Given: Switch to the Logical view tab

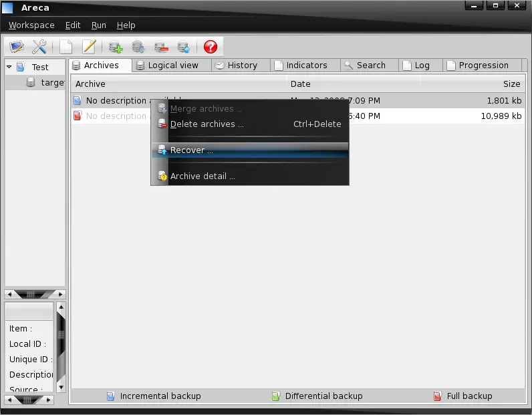Looking at the screenshot, I should (172, 65).
